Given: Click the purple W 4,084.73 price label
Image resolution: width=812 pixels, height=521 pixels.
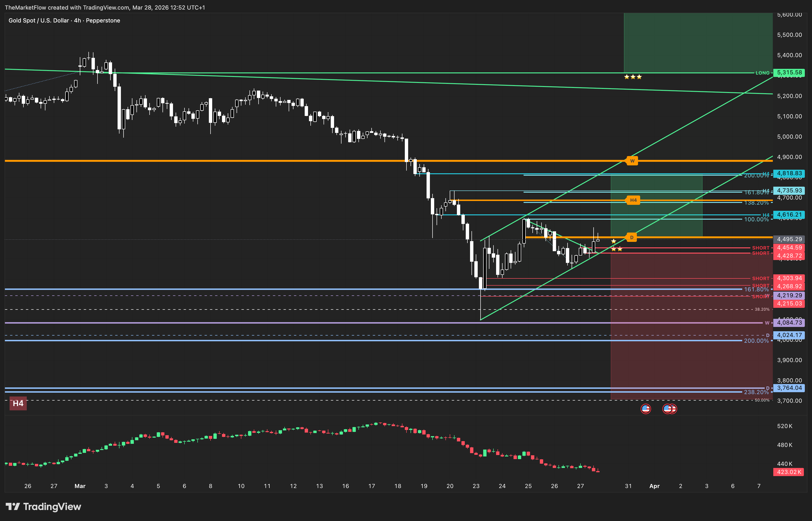Looking at the screenshot, I should click(x=789, y=322).
